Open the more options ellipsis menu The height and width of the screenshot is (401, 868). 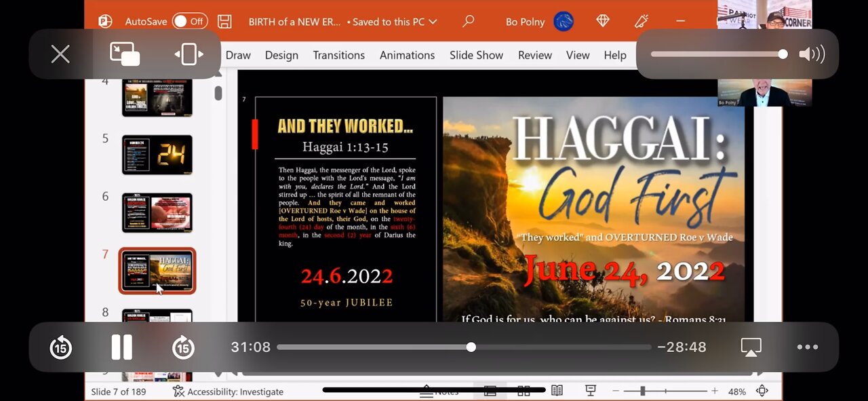[808, 347]
